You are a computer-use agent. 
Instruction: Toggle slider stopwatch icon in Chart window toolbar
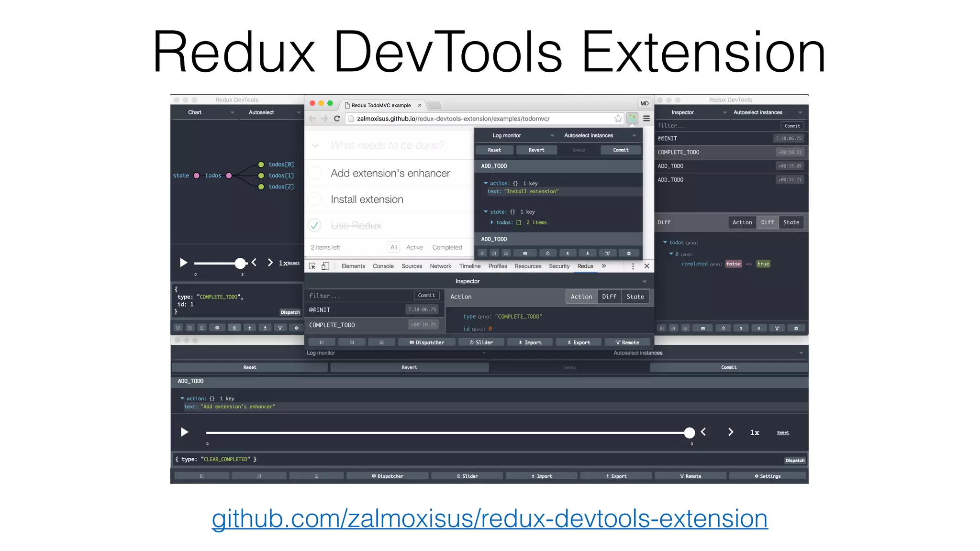point(234,328)
